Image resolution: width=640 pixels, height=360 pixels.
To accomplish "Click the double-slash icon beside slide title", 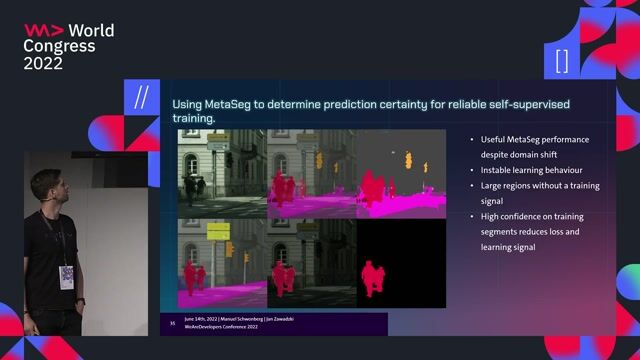I will 142,97.
